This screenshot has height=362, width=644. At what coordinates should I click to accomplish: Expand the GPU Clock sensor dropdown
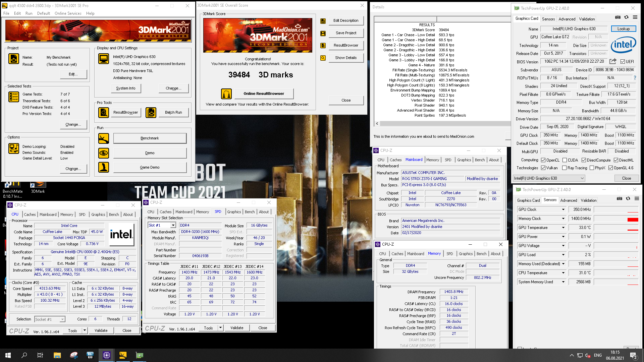coord(563,209)
